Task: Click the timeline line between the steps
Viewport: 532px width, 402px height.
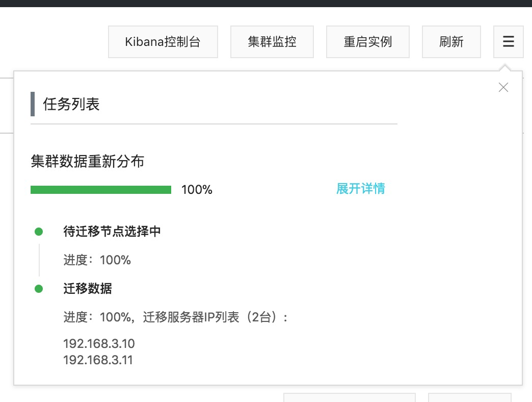Action: pyautogui.click(x=39, y=260)
